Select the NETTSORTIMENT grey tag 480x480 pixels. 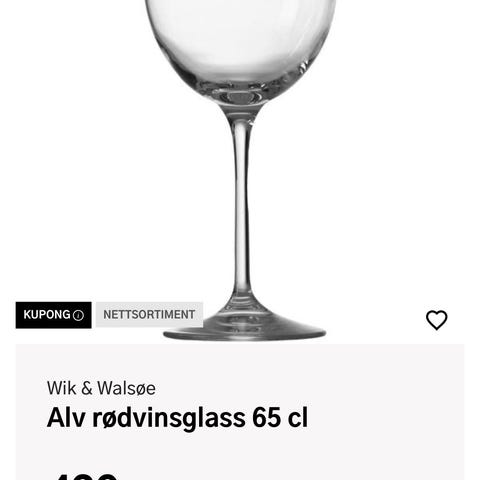[149, 315]
